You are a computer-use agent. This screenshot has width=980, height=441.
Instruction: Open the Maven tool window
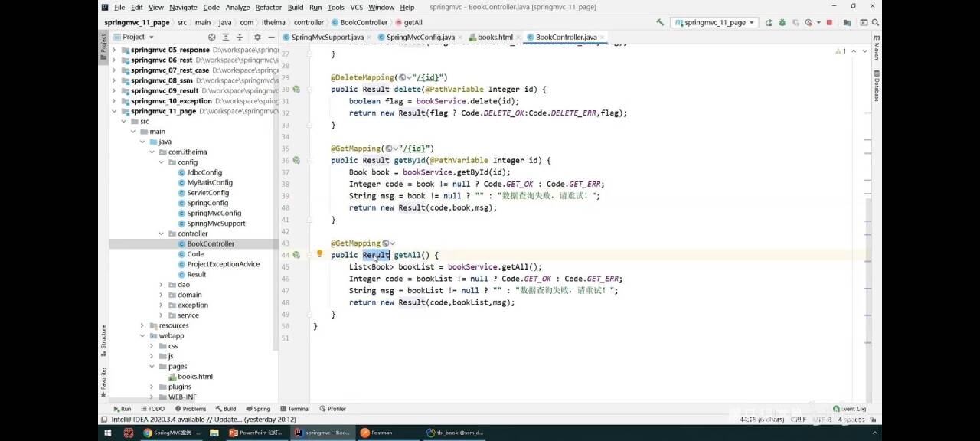point(876,47)
